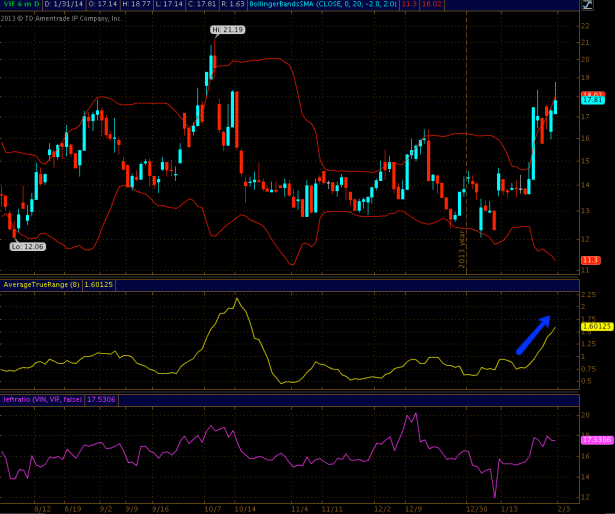Click the TD Ameritrade copyright text
Screen dimensions: 615x514
(x=62, y=18)
